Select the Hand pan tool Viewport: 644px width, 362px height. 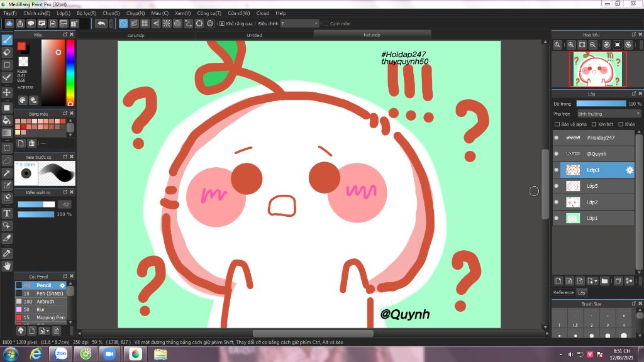coord(7,266)
